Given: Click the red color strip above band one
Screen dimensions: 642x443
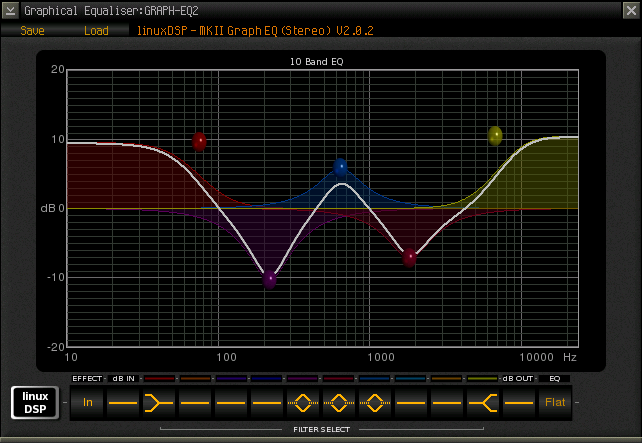Looking at the screenshot, I should [x=159, y=379].
